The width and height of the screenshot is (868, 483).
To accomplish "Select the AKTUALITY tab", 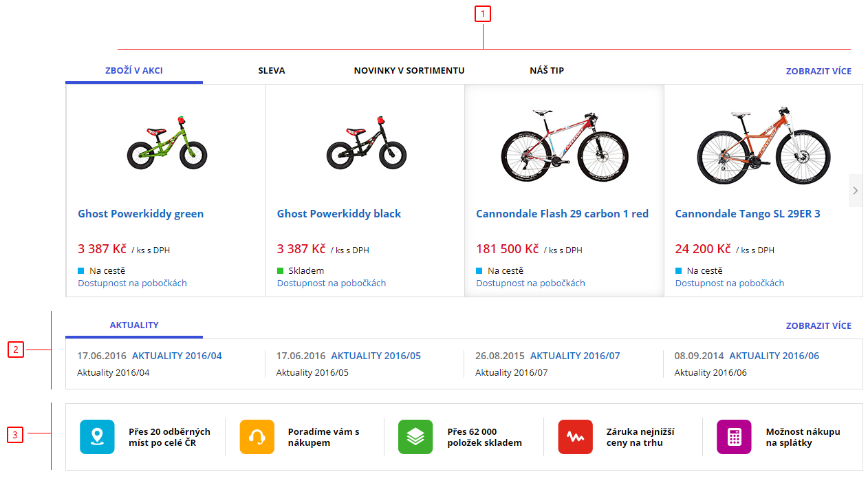I will click(x=134, y=325).
